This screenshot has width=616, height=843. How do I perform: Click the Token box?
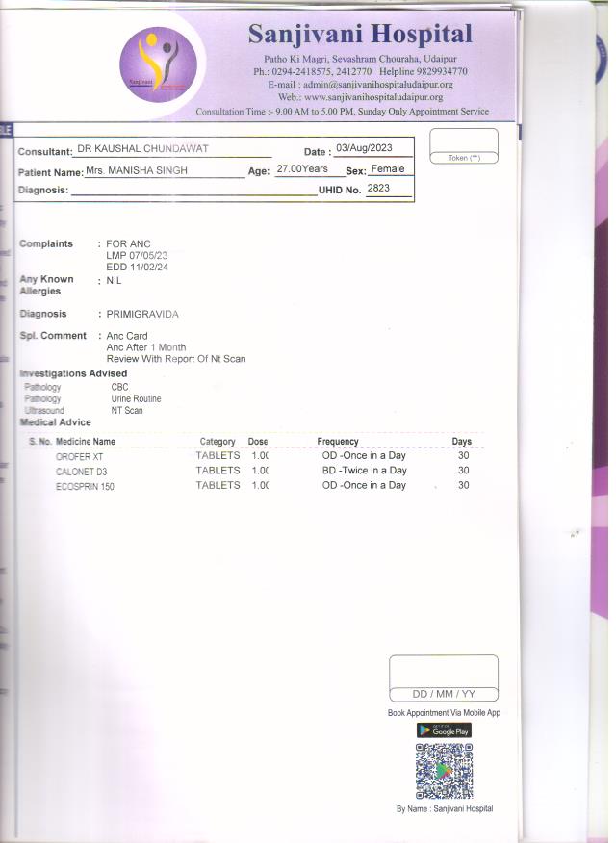463,145
